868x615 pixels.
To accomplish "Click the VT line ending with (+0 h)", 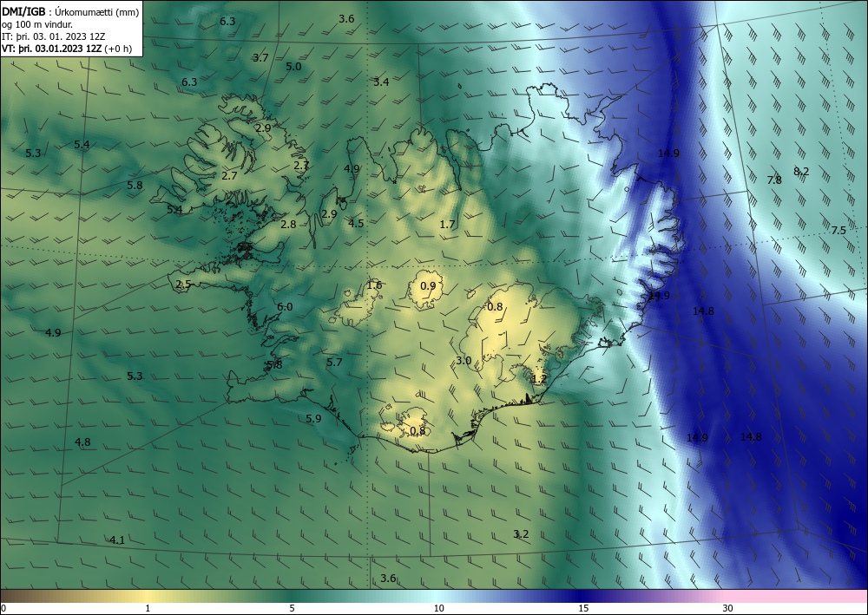I will [x=67, y=48].
